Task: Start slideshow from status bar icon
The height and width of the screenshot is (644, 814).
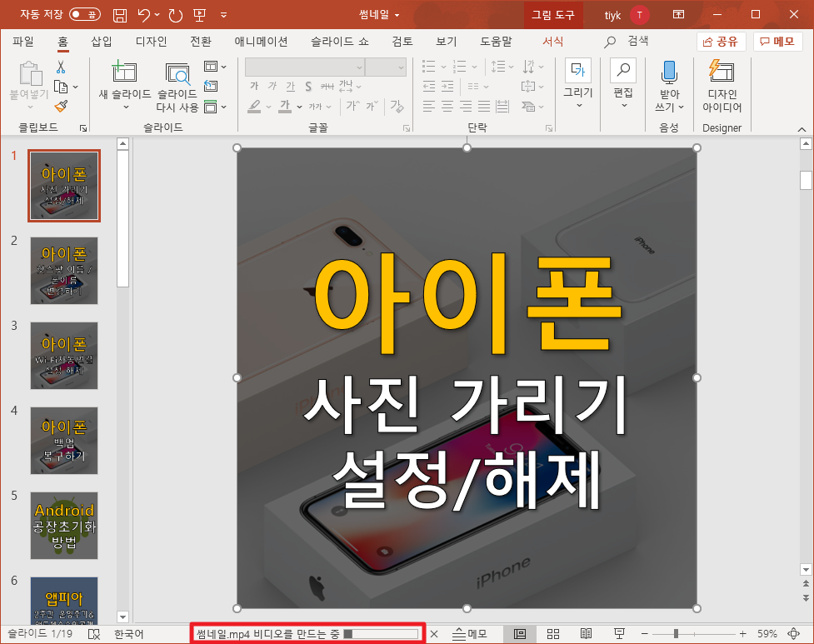Action: 619,634
